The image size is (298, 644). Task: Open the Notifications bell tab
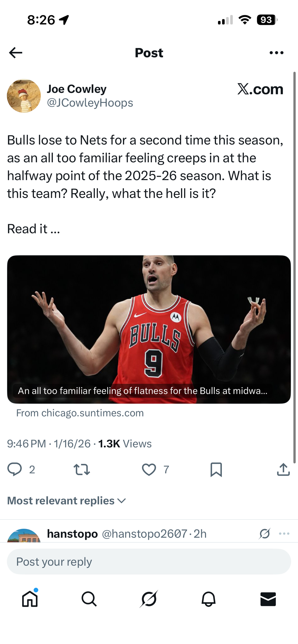(208, 599)
